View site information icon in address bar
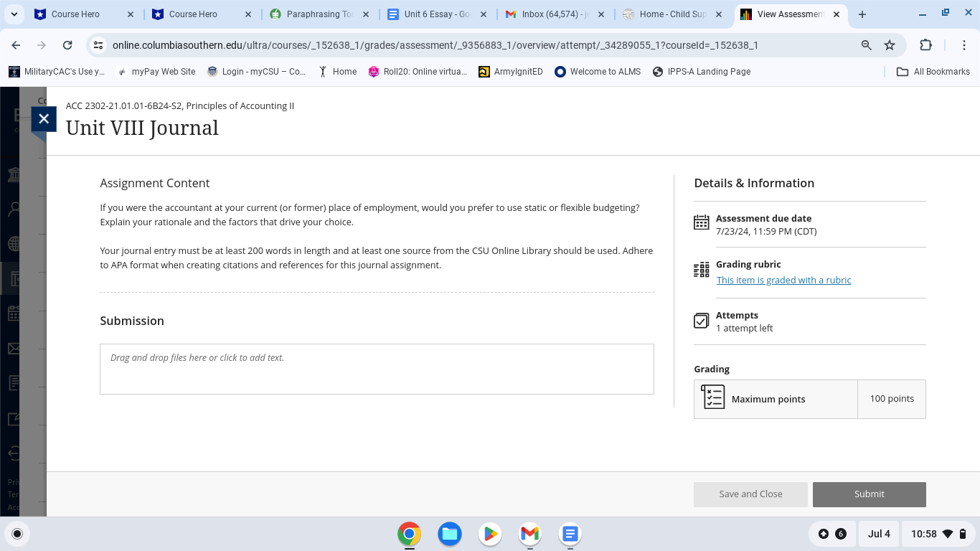 [x=99, y=45]
